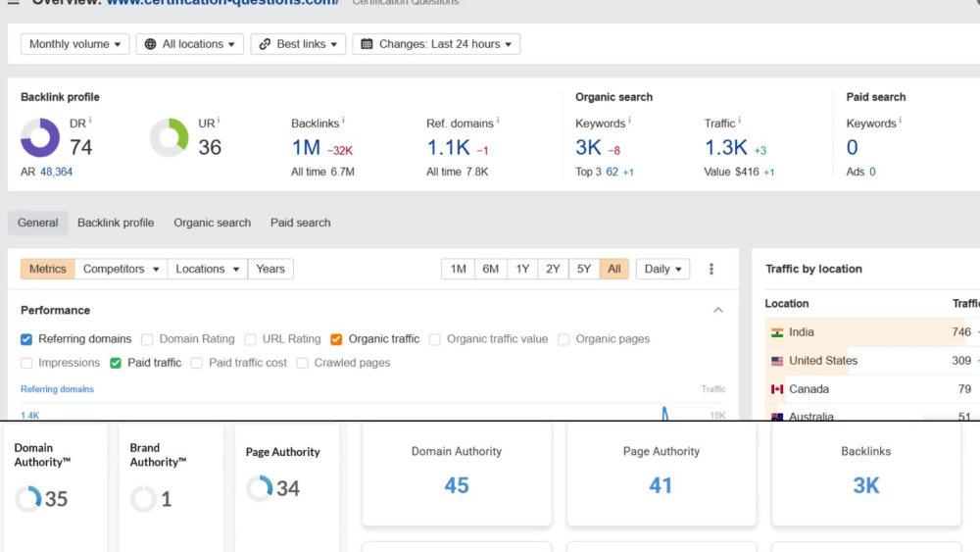Click the organic Traffic info icon
980x552 pixels.
(739, 120)
